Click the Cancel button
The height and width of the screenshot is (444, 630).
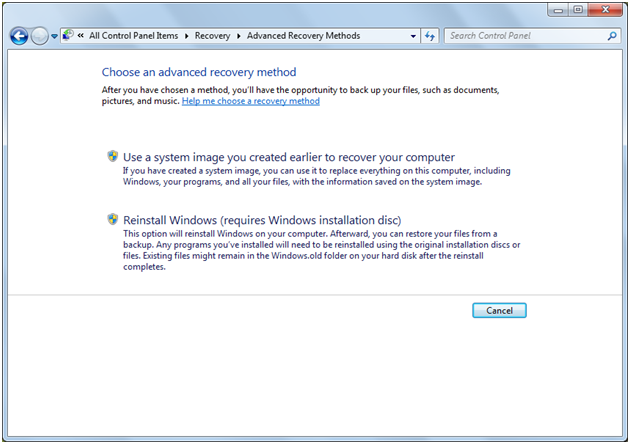[499, 310]
